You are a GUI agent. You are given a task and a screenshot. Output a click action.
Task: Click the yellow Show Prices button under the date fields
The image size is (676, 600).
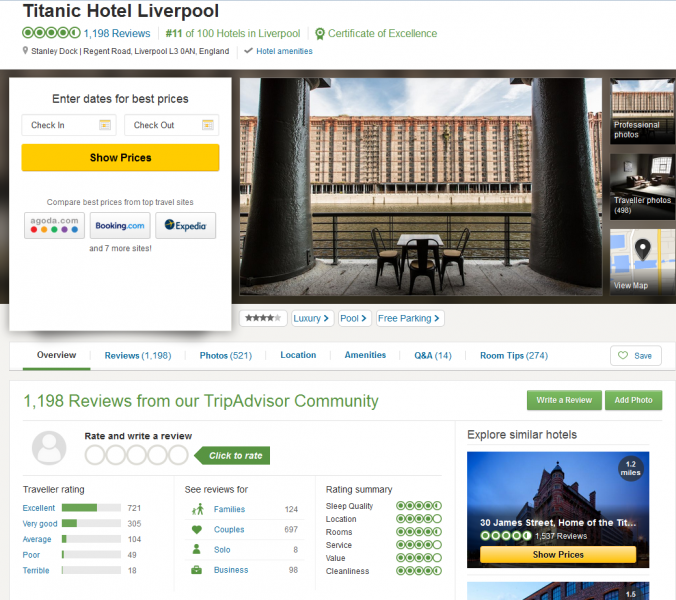[x=120, y=157]
